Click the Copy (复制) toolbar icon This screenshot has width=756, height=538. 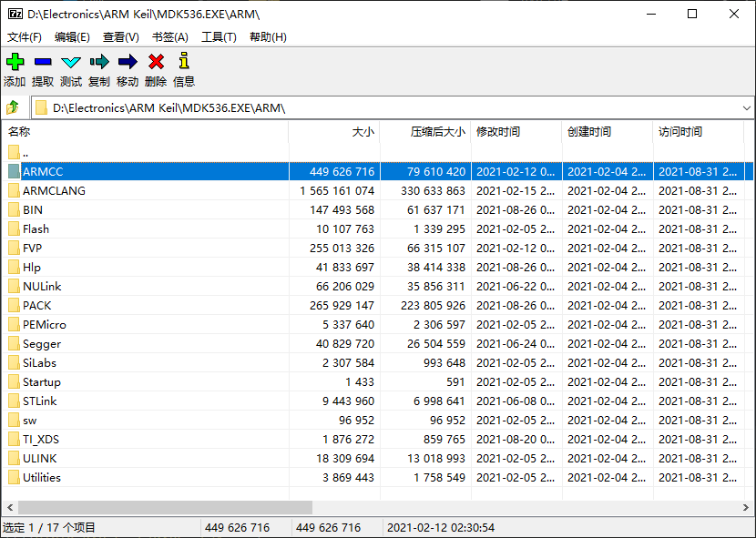(99, 62)
